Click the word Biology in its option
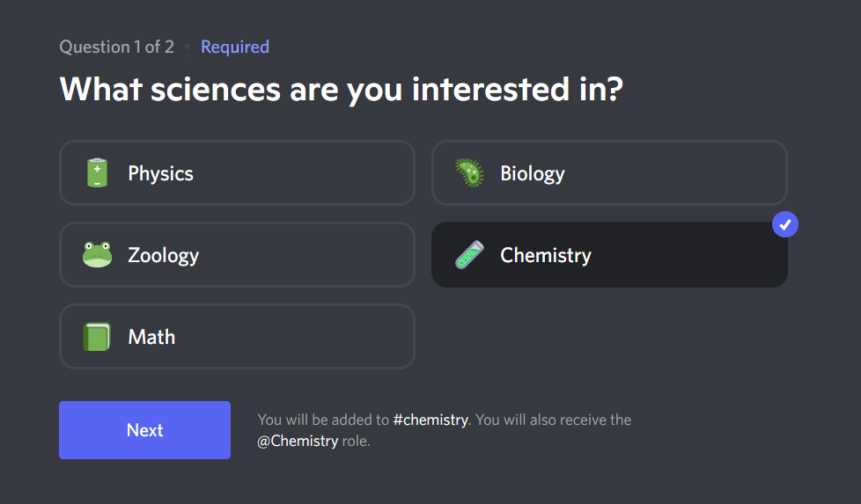Viewport: 861px width, 504px height. point(533,173)
